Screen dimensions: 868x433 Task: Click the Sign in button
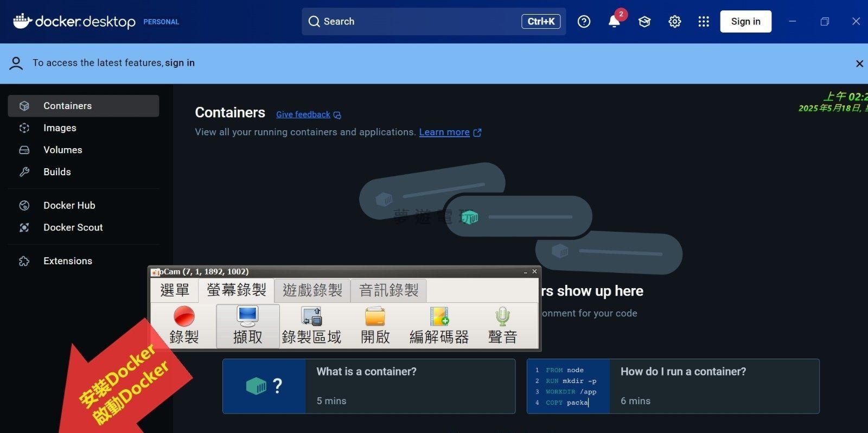click(x=745, y=22)
